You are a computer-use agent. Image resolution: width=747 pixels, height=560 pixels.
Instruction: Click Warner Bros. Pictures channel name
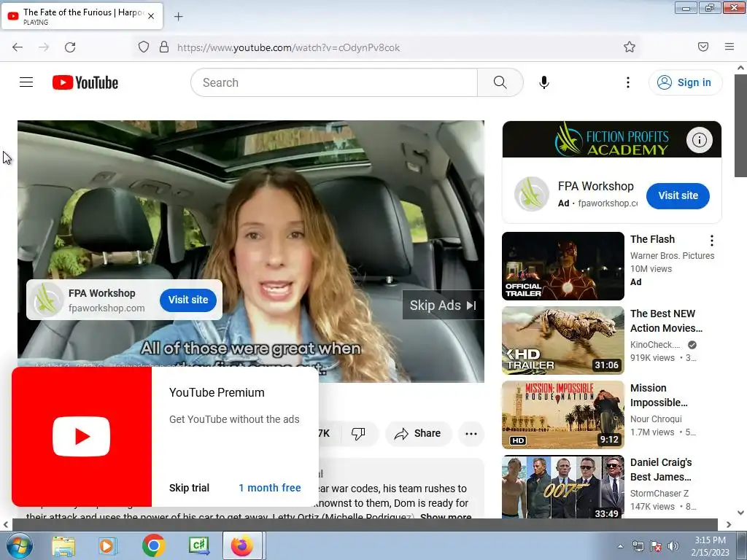click(x=672, y=256)
